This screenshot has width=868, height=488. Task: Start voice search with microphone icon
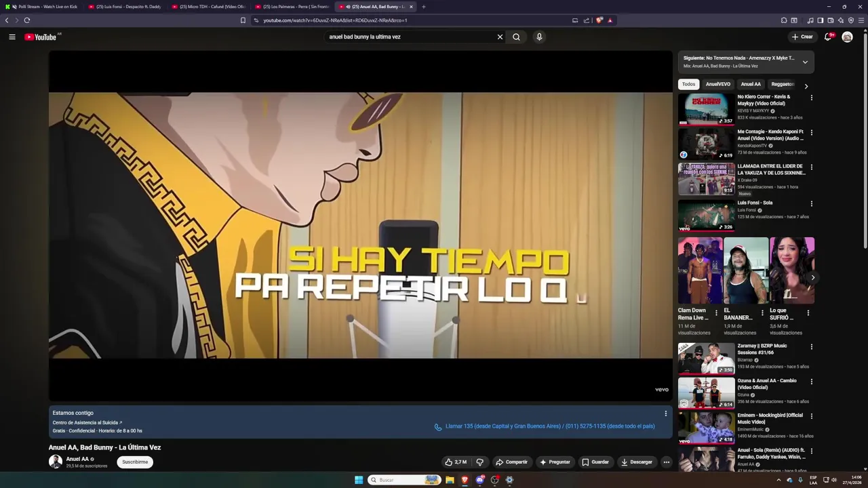coord(539,37)
